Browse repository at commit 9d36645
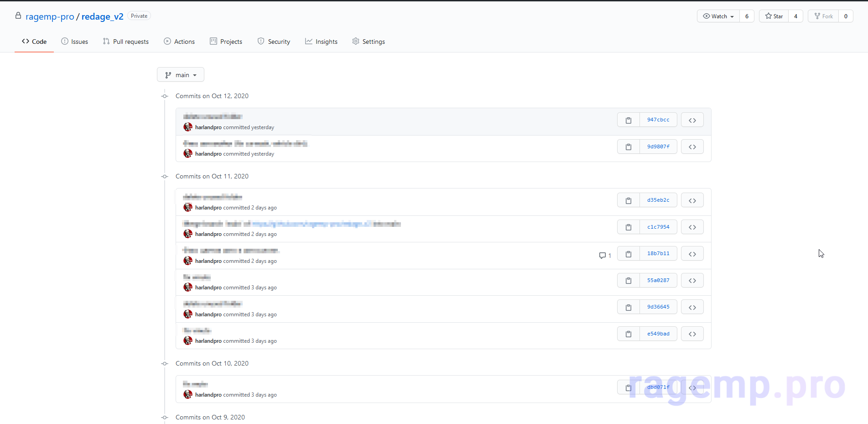The width and height of the screenshot is (868, 424). pyautogui.click(x=692, y=308)
